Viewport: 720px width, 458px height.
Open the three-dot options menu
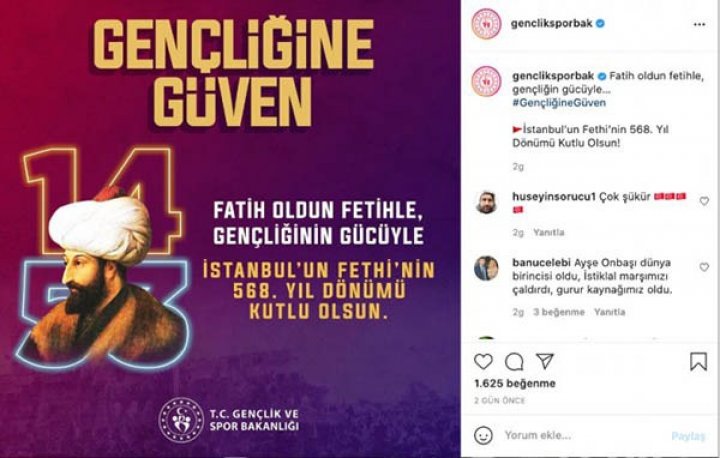(699, 24)
